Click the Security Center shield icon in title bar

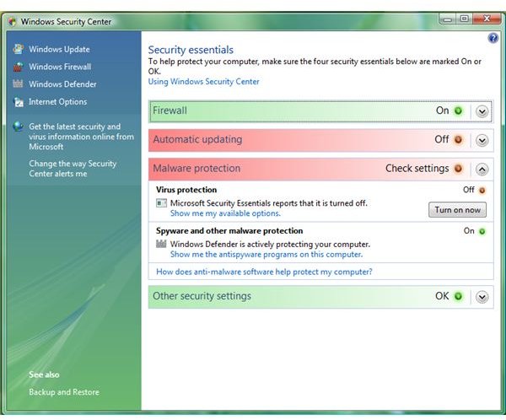[x=13, y=22]
